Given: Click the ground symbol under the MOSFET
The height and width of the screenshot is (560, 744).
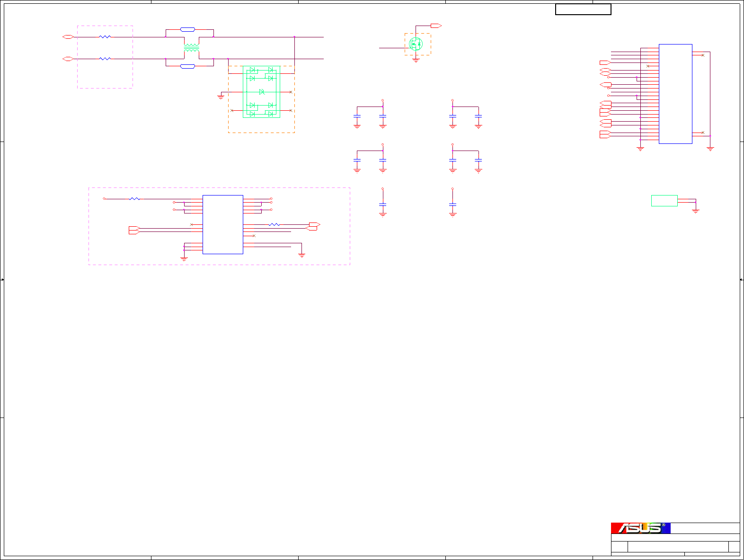Looking at the screenshot, I should [x=416, y=60].
